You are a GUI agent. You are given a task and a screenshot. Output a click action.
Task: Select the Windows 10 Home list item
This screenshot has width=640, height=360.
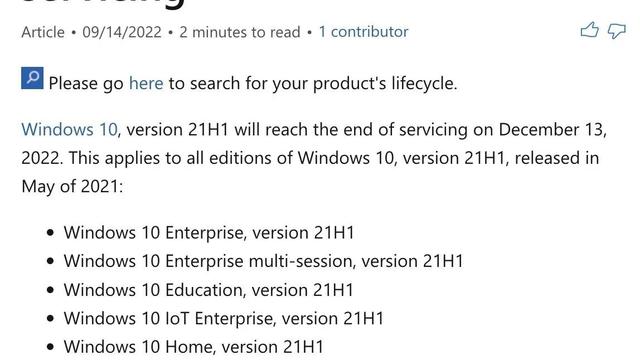(x=193, y=347)
